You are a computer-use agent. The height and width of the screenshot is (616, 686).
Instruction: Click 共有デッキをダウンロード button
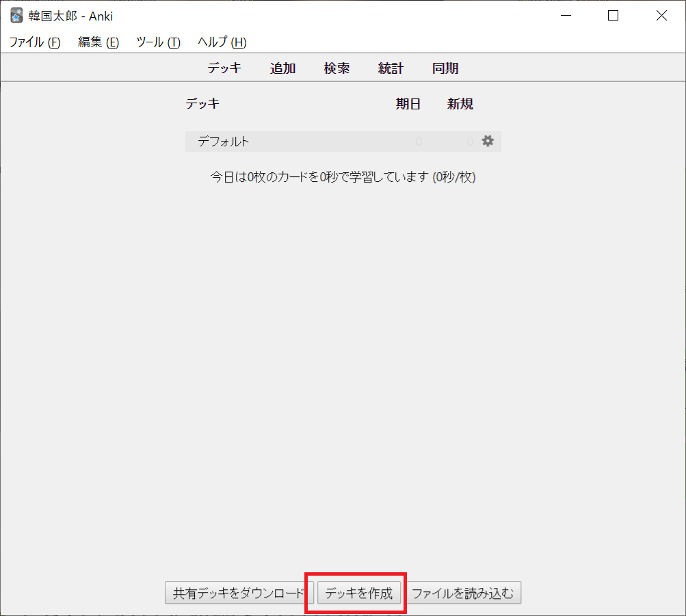[x=239, y=593]
